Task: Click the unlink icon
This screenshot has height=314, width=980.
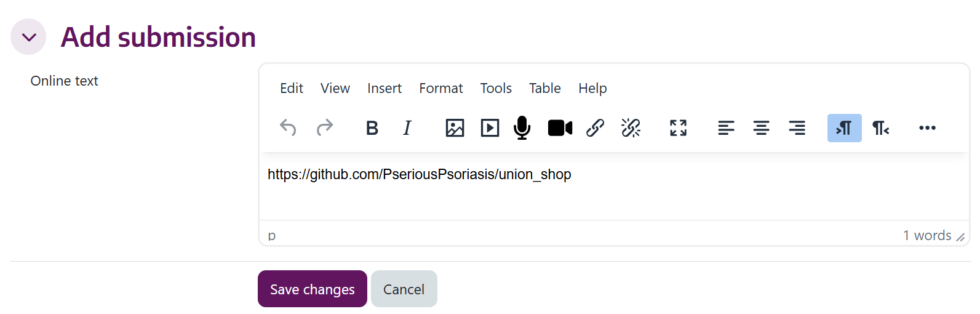Action: point(631,128)
